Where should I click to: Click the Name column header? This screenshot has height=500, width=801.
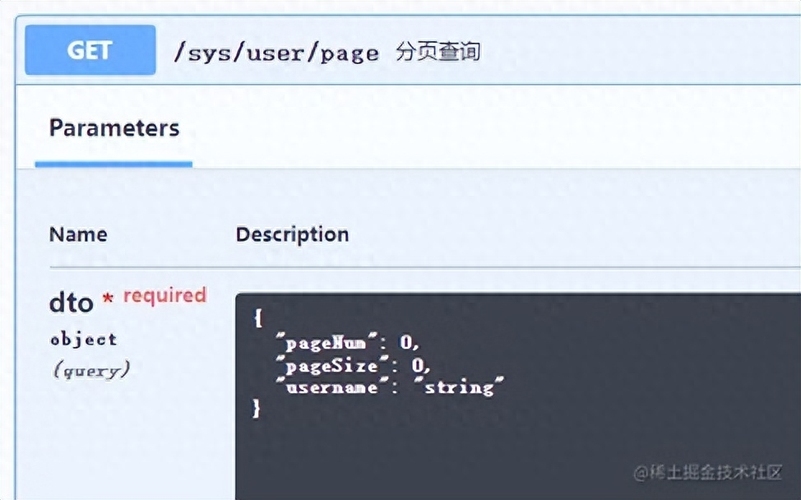78,234
